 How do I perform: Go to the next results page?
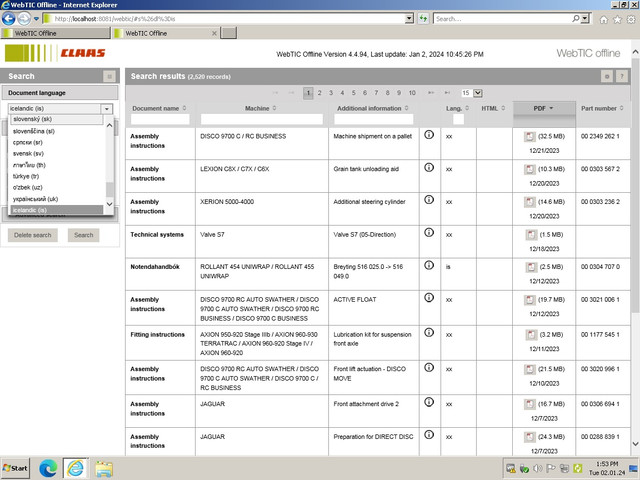coord(431,93)
